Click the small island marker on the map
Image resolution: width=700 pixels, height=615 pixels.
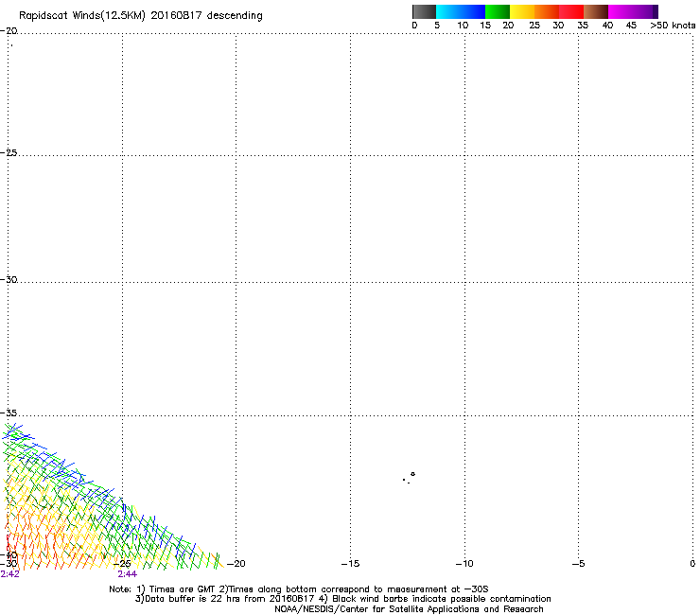click(x=413, y=474)
